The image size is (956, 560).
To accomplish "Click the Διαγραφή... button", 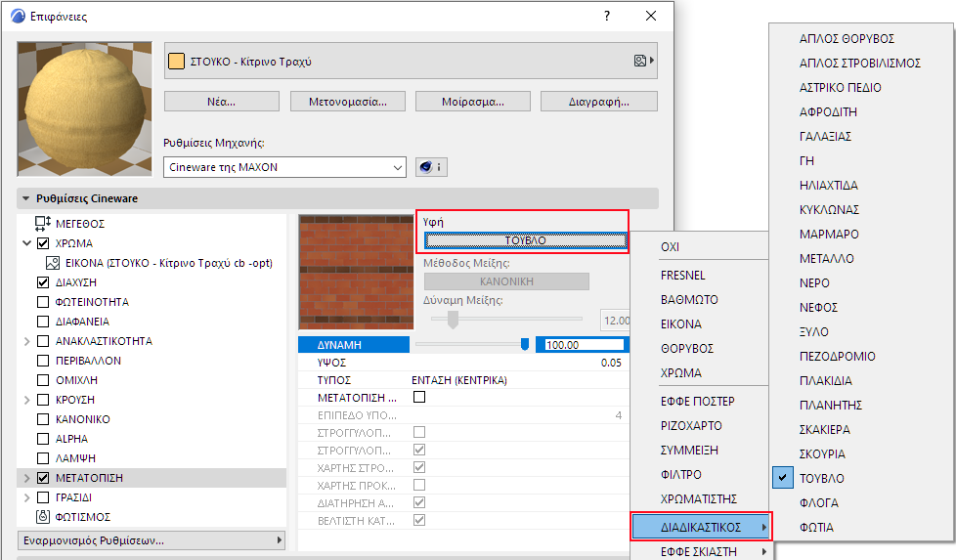I will (x=598, y=102).
